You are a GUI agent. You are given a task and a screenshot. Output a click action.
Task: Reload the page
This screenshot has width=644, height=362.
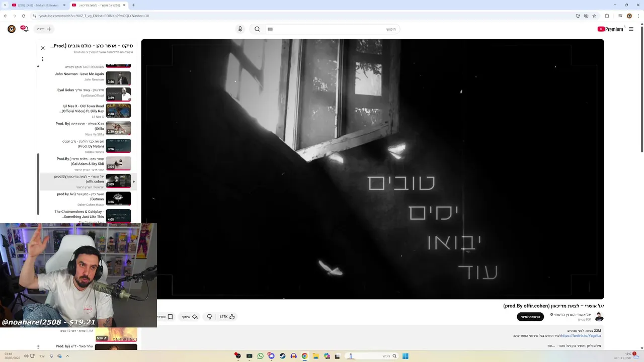pyautogui.click(x=25, y=16)
